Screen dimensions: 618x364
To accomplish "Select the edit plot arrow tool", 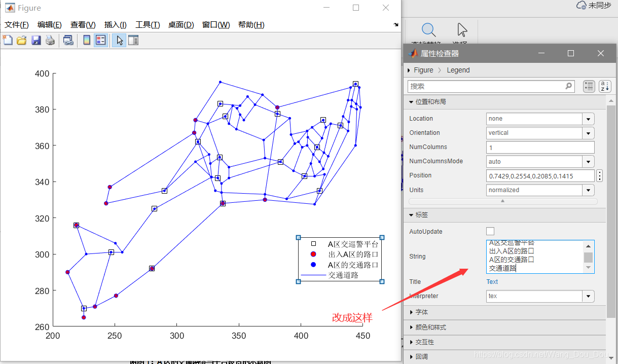I will pos(119,40).
